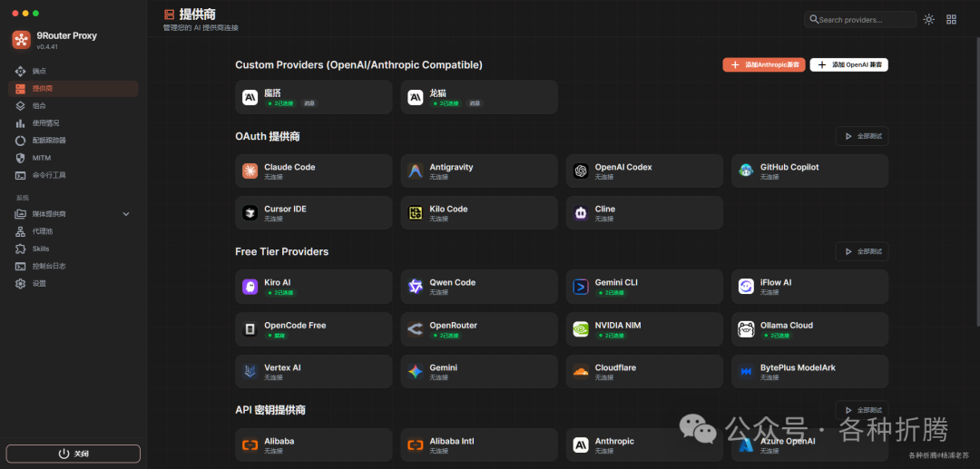Toggle light/dark theme sun icon
The image size is (980, 469).
[929, 19]
